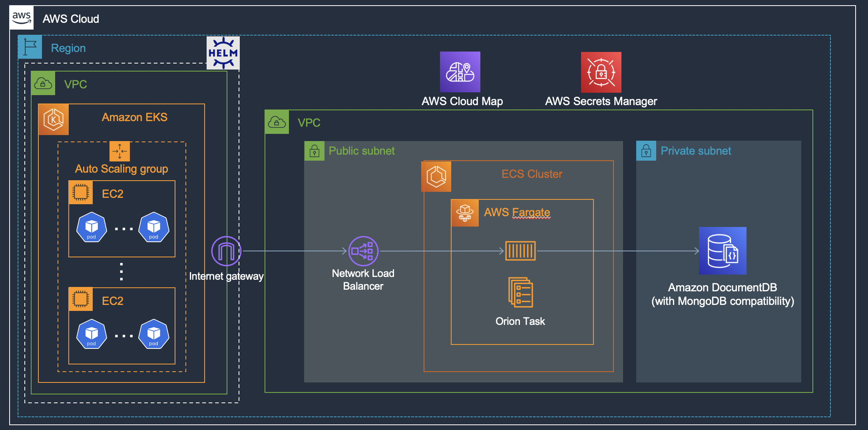The width and height of the screenshot is (868, 430).
Task: Click the 'AWS Secrets Manager' label
Action: point(601,102)
